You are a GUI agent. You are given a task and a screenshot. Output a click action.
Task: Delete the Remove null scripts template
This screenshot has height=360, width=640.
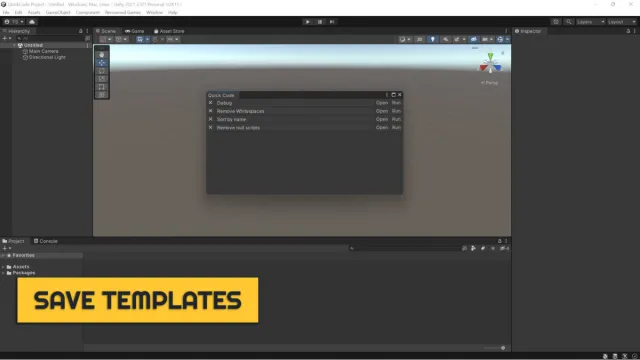pyautogui.click(x=211, y=127)
